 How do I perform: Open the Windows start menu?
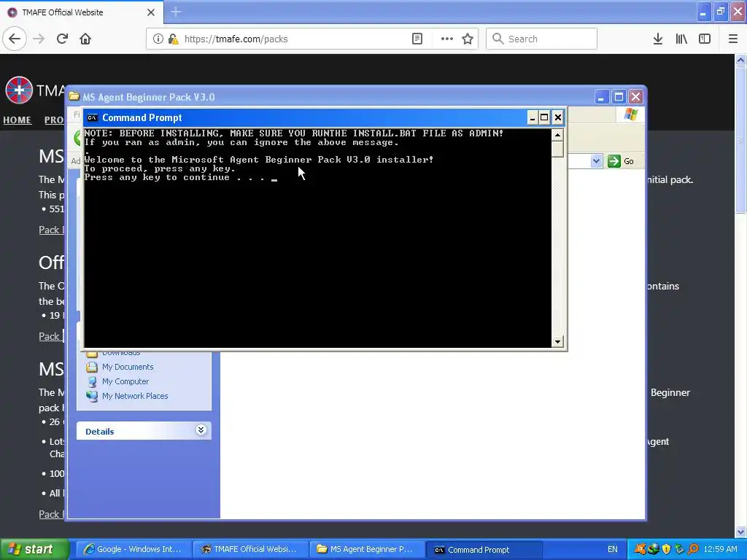pos(34,549)
